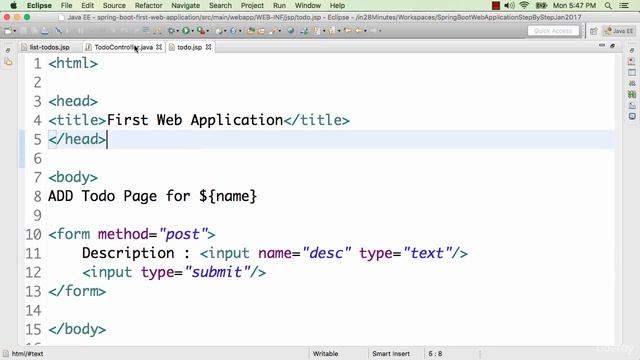640x360 pixels.
Task: Open the Servers view sidebar icon
Action: pyautogui.click(x=632, y=83)
